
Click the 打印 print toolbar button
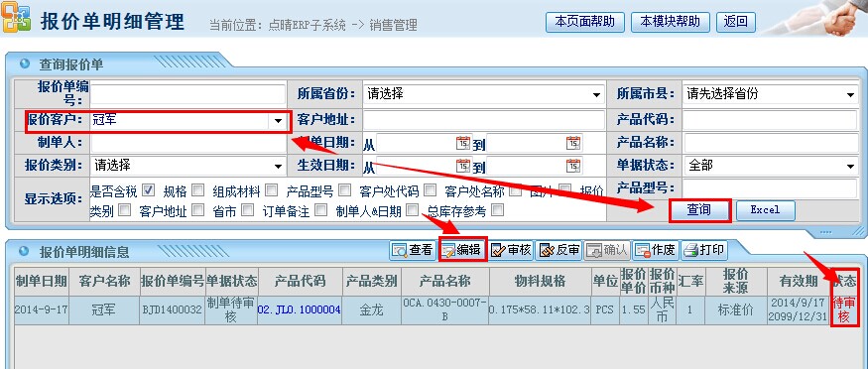[x=703, y=250]
